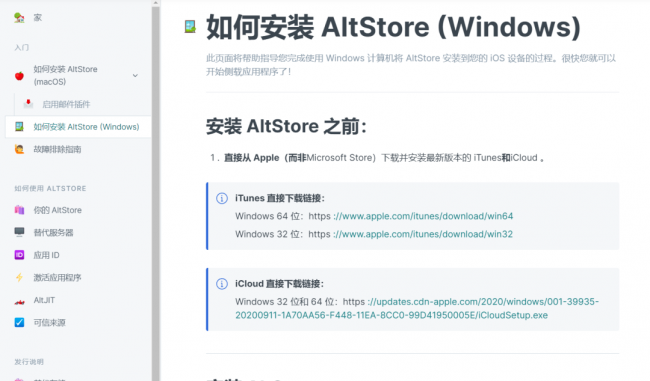Screen dimensions: 650x381
Task: Click the 入门 section label
Action: 22,47
